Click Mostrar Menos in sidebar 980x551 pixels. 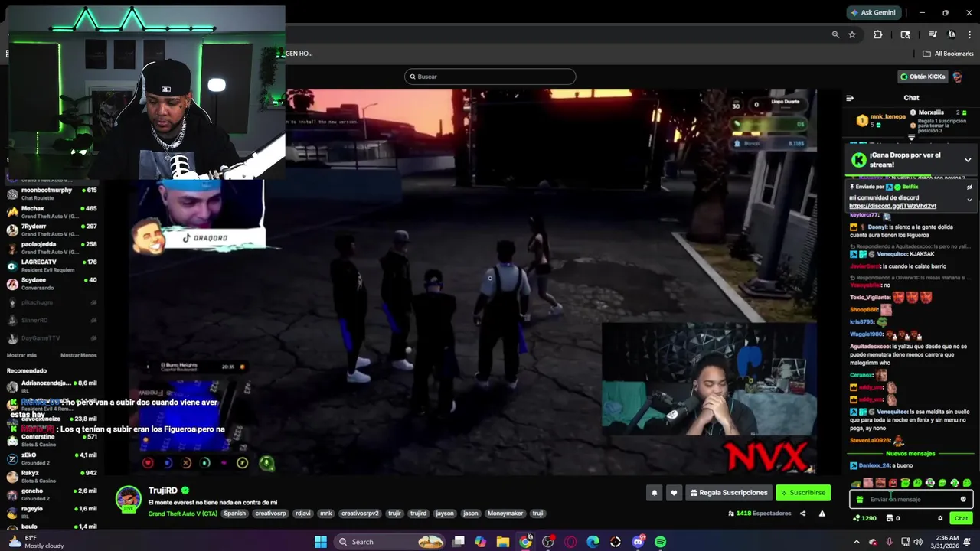point(78,355)
